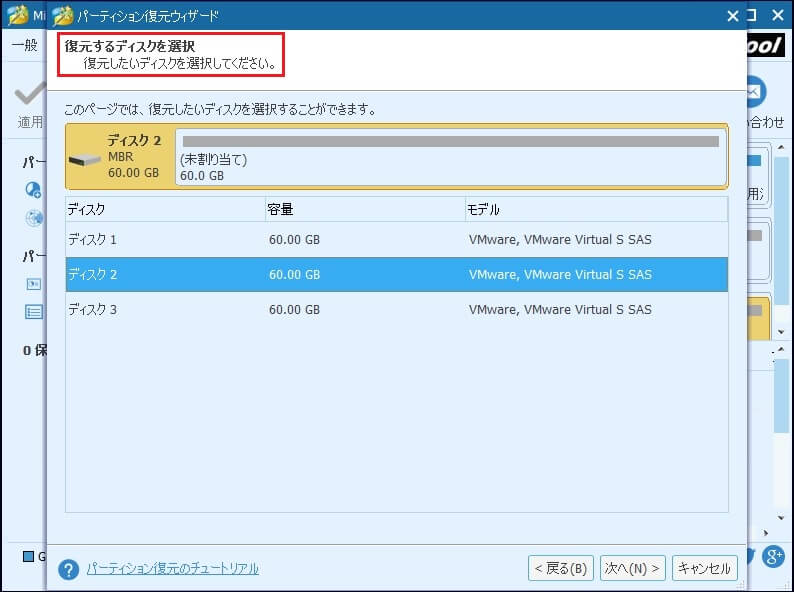Maximize the main MiniTool window
794x592 pixels.
752,16
